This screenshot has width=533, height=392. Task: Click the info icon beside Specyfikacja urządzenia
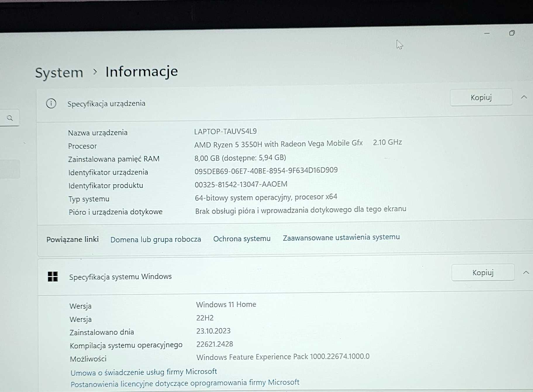[x=51, y=103]
